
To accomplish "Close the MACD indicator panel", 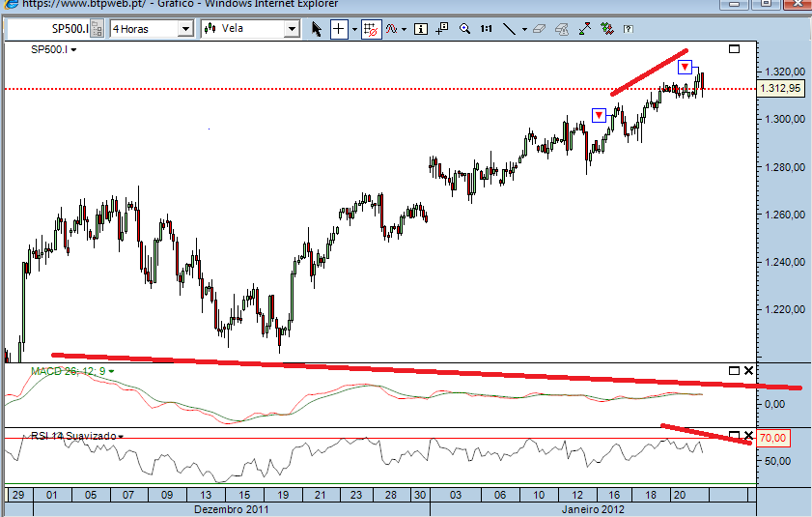I will 748,371.
